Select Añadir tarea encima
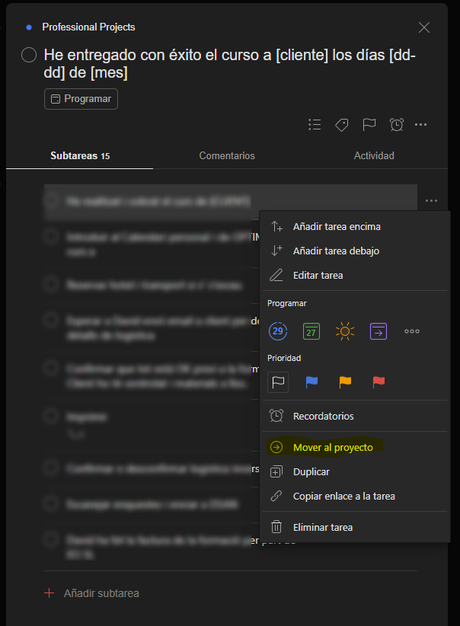Image resolution: width=460 pixels, height=626 pixels. click(355, 226)
